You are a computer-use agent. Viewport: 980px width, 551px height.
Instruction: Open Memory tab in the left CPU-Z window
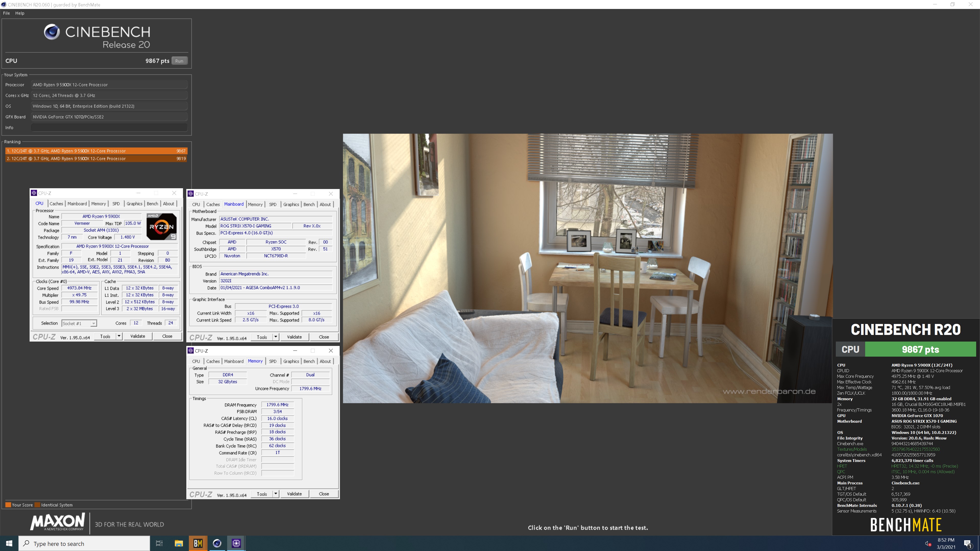[x=99, y=204]
